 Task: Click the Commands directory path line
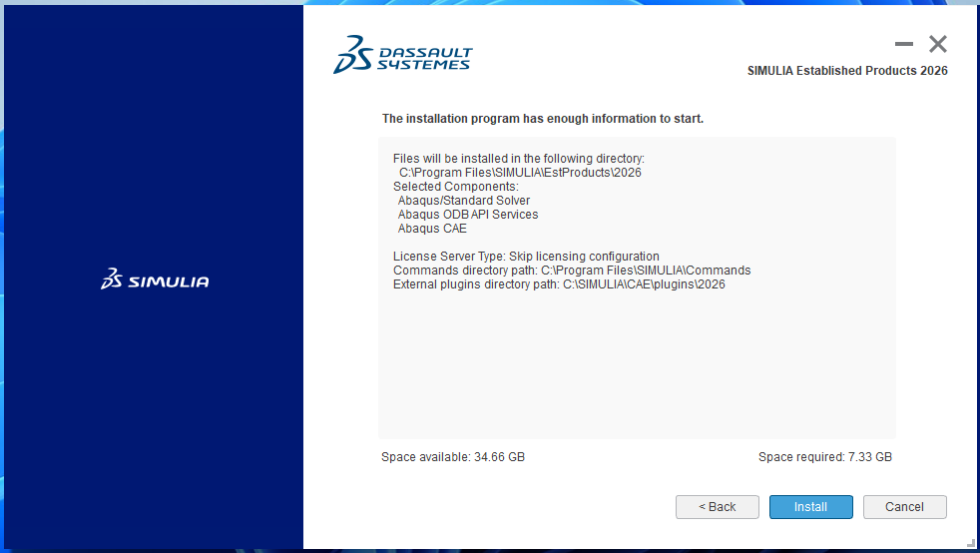[x=572, y=271]
